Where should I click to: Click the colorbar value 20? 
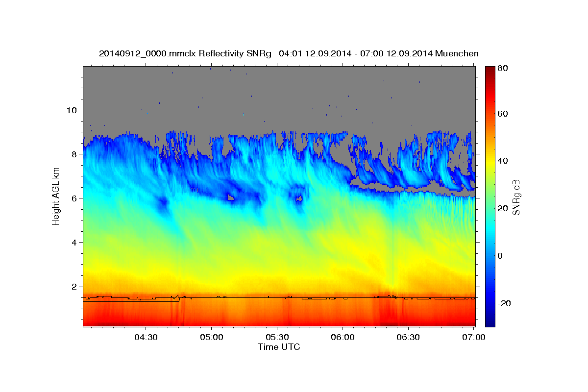point(504,208)
